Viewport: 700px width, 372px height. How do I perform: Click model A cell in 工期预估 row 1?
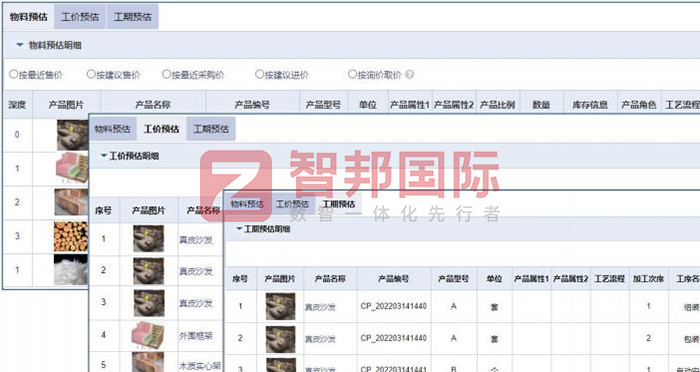[x=454, y=306]
